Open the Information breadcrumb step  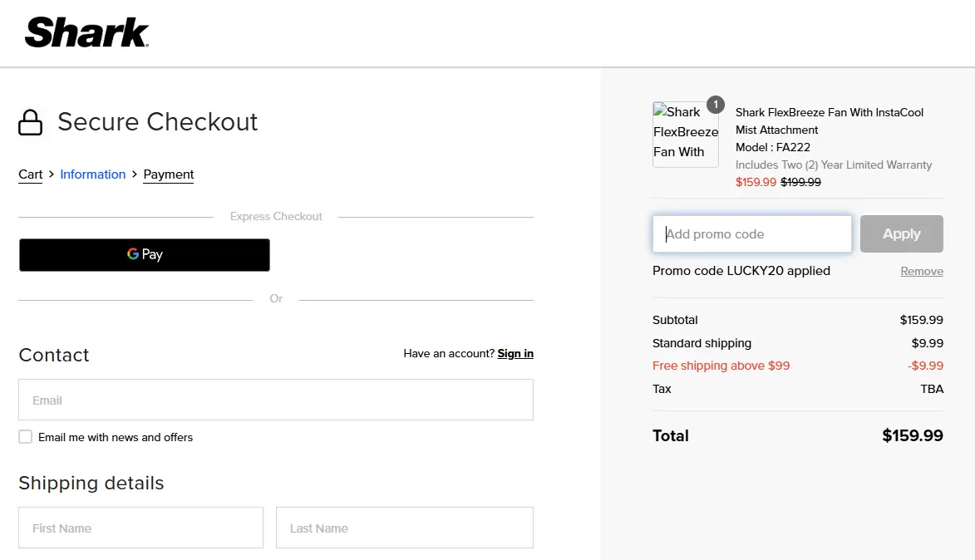[x=92, y=174]
